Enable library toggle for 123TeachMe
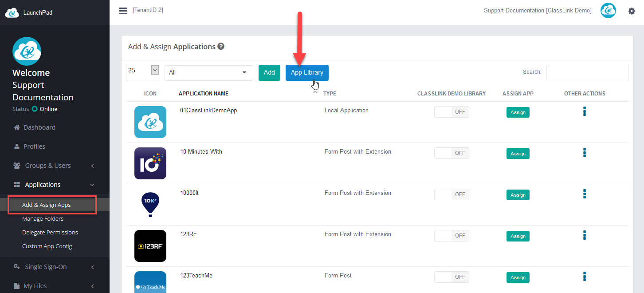Image resolution: width=644 pixels, height=293 pixels. (452, 277)
